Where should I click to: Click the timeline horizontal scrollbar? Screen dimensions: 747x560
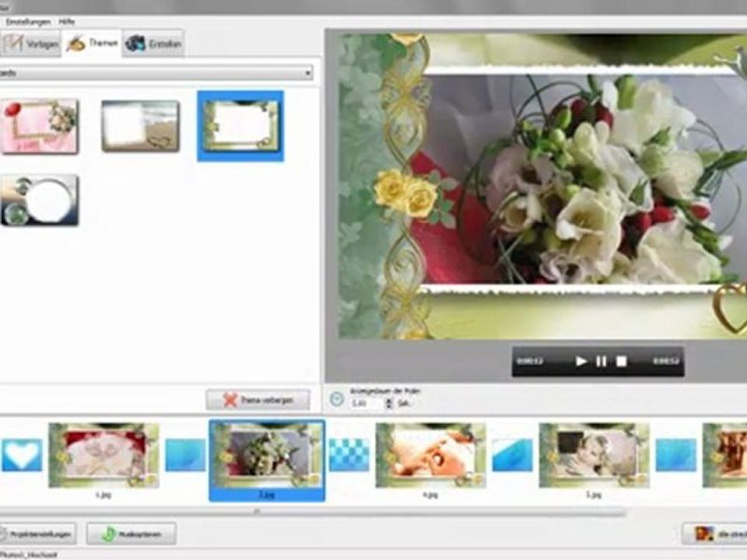click(x=313, y=512)
